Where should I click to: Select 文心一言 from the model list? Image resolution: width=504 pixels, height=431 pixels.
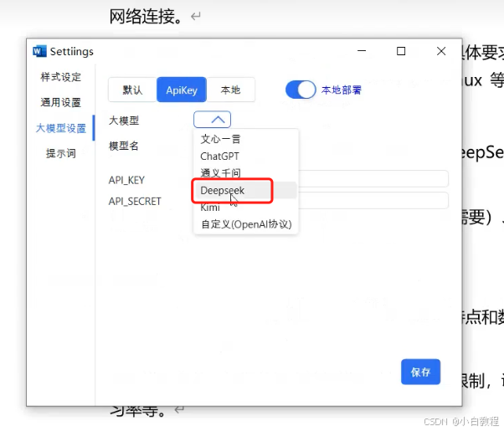click(220, 139)
